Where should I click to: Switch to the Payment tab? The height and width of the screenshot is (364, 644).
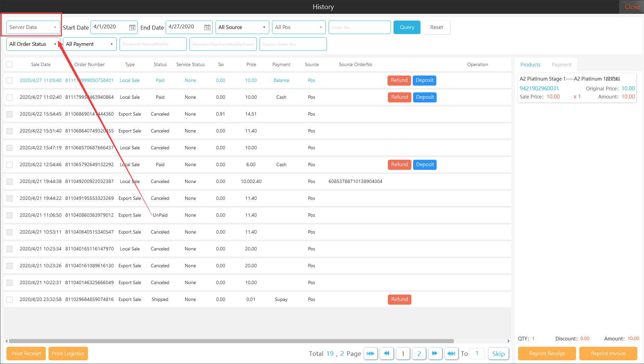561,65
